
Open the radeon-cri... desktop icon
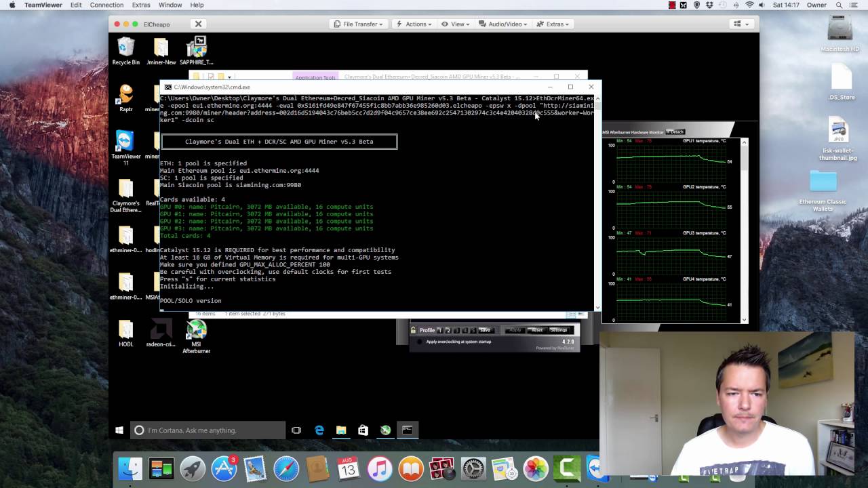[161, 334]
